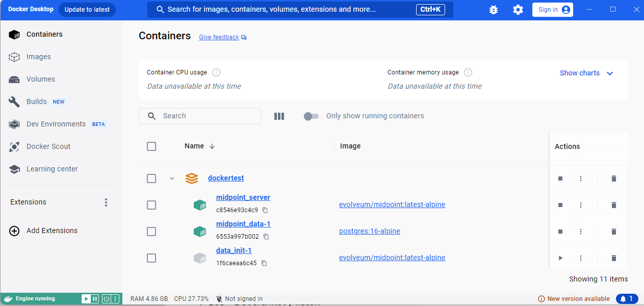The image size is (644, 306).
Task: Enable Only show running containers
Action: (x=311, y=116)
